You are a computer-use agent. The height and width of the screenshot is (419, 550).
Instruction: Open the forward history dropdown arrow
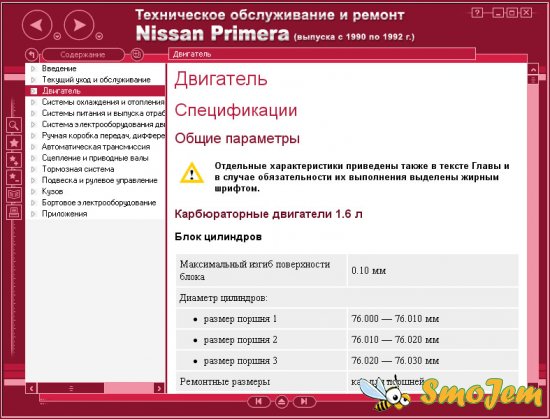point(99,36)
